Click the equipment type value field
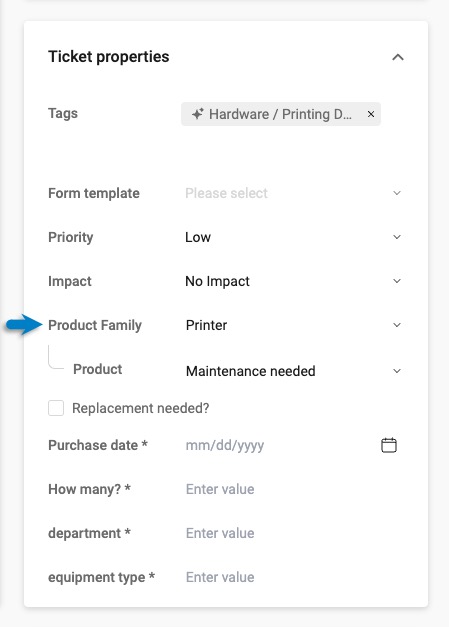This screenshot has height=627, width=449. pyautogui.click(x=293, y=577)
